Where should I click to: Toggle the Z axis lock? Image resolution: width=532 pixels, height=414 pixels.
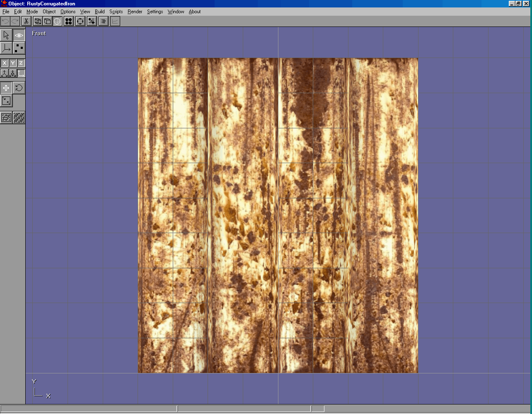click(x=21, y=63)
